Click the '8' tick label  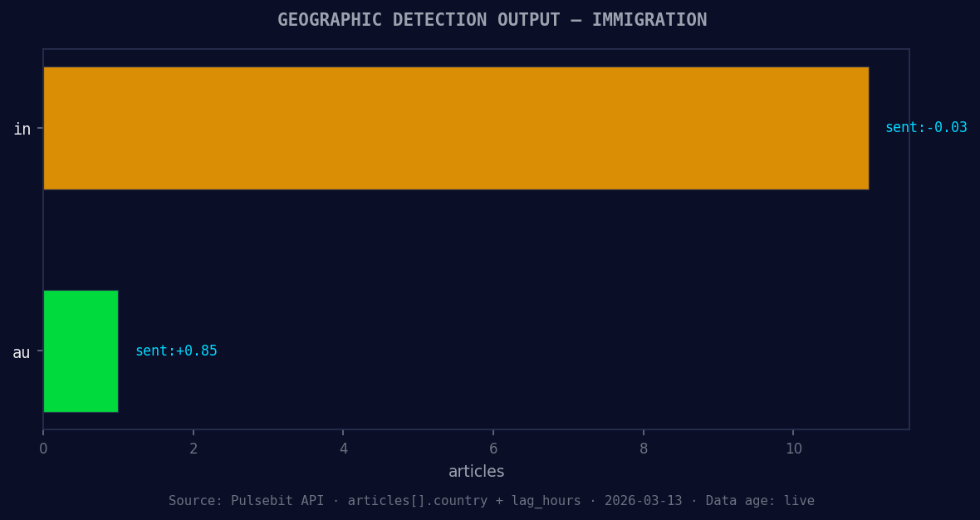click(x=644, y=448)
